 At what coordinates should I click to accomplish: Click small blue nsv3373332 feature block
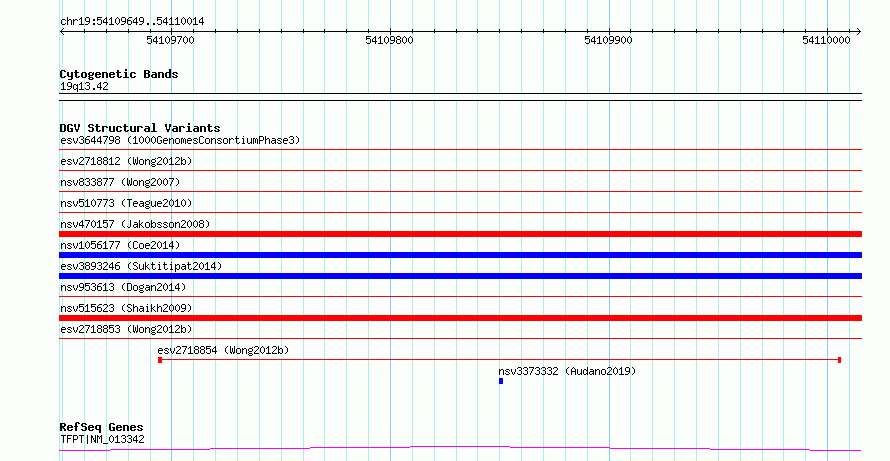click(501, 381)
